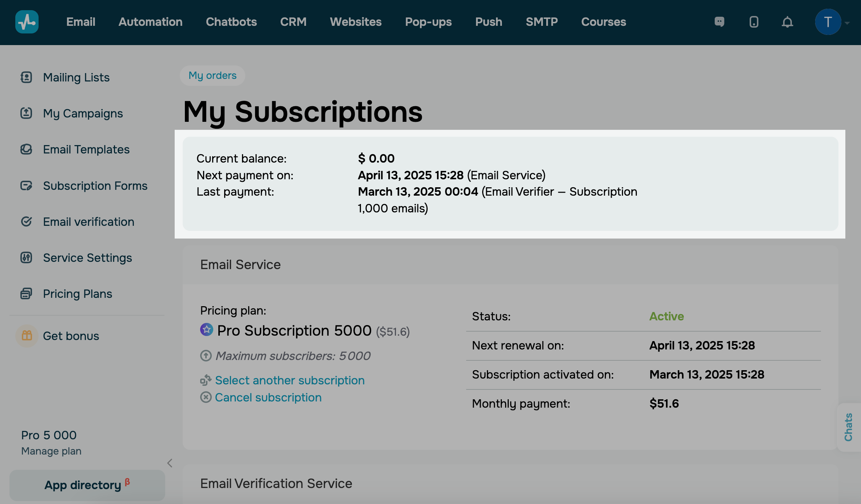861x504 pixels.
Task: Click the Cancel subscription link
Action: point(268,397)
